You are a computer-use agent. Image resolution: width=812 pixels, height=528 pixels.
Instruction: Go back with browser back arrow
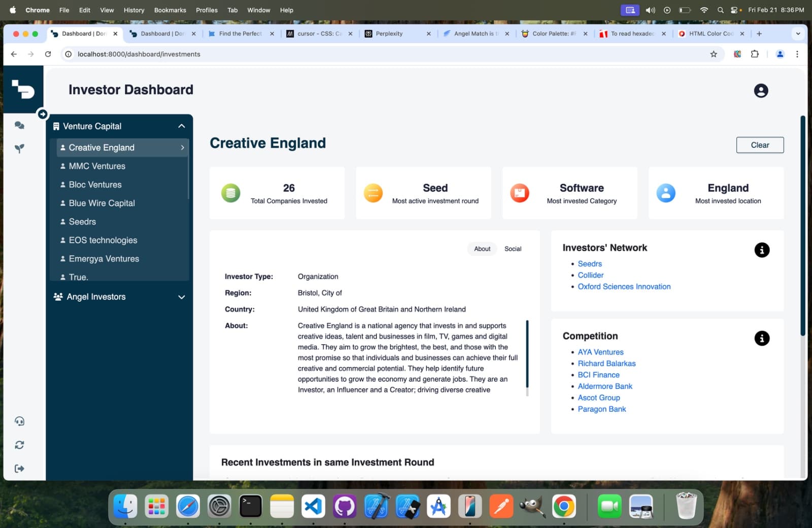click(x=14, y=54)
